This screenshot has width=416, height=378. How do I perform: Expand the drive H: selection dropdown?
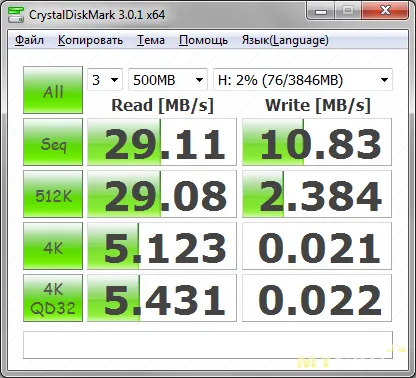point(303,80)
